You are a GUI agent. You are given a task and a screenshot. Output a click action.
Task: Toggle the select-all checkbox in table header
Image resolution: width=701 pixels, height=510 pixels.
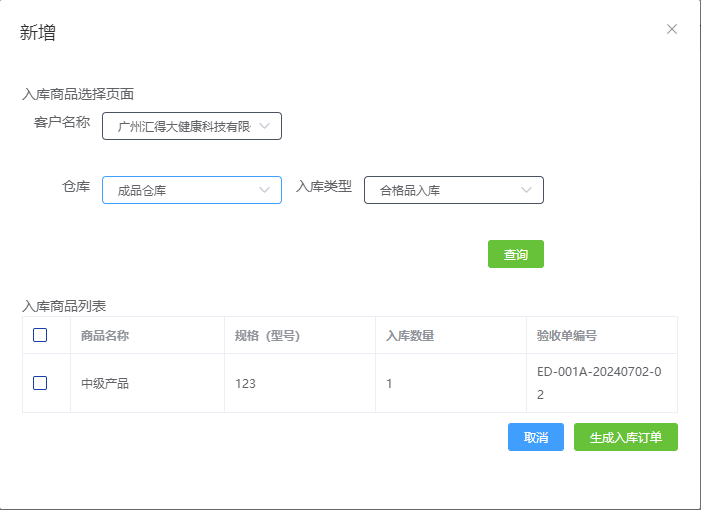click(40, 335)
